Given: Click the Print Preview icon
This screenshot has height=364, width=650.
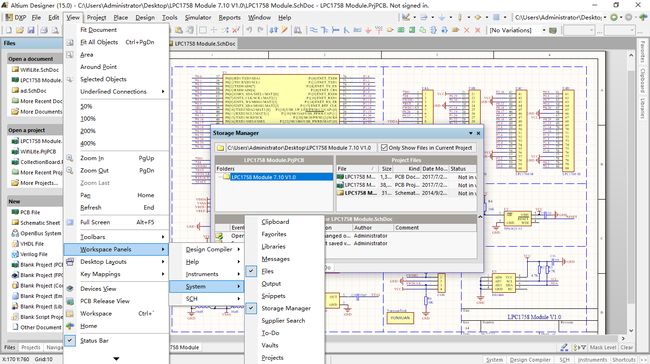Looking at the screenshot, I should click(55, 30).
